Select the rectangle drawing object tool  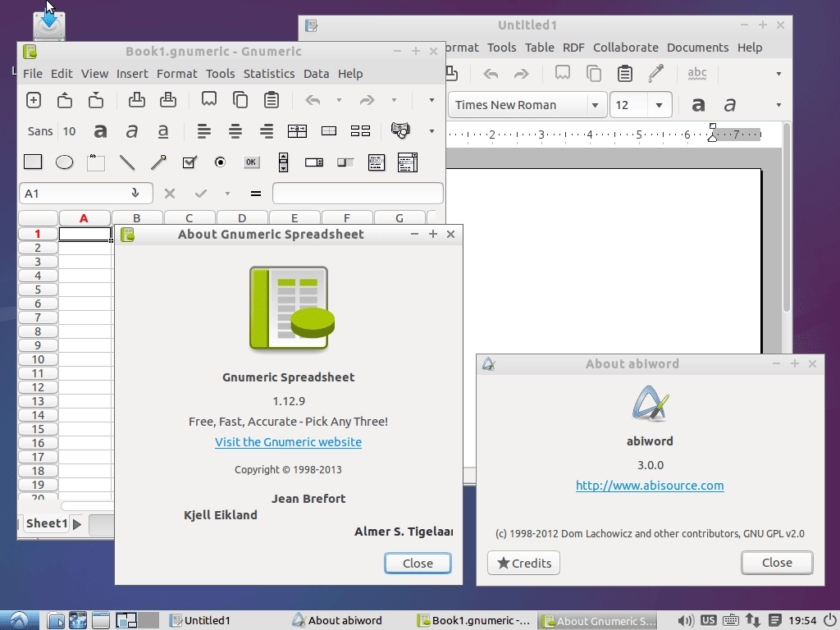click(33, 162)
